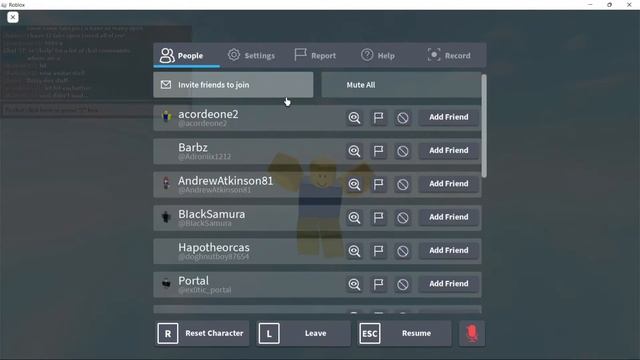
Task: Report Hapotheorcas using the flag icon
Action: click(x=378, y=251)
